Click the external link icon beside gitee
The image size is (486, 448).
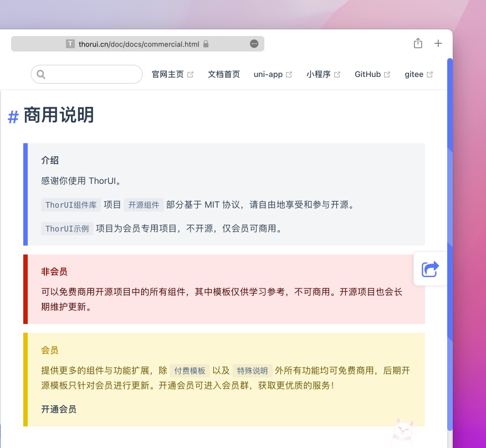pos(429,75)
